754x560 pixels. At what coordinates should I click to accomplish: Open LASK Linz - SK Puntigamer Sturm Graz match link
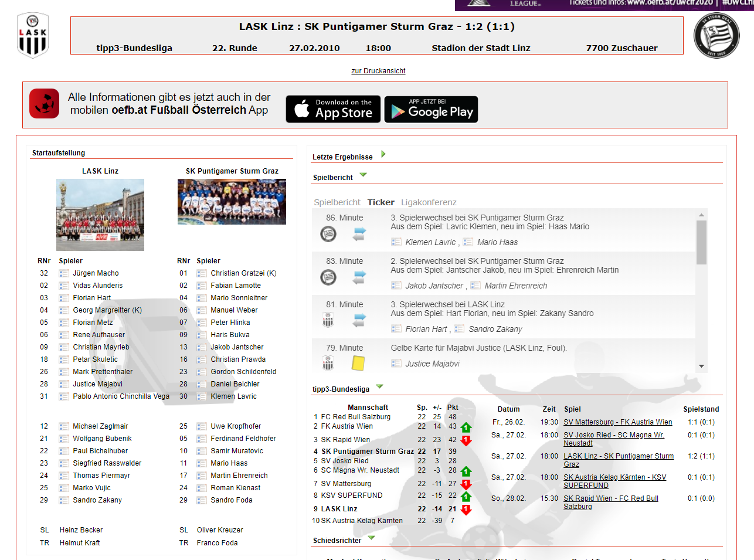click(x=619, y=460)
